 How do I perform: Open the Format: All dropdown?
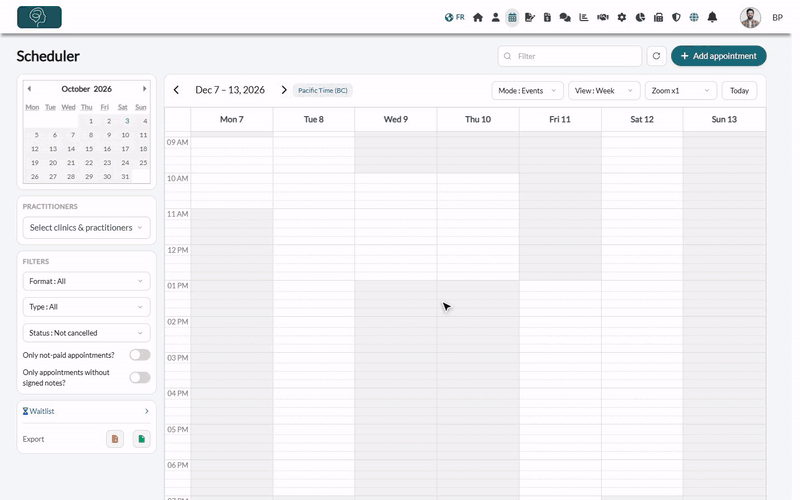[x=86, y=281]
